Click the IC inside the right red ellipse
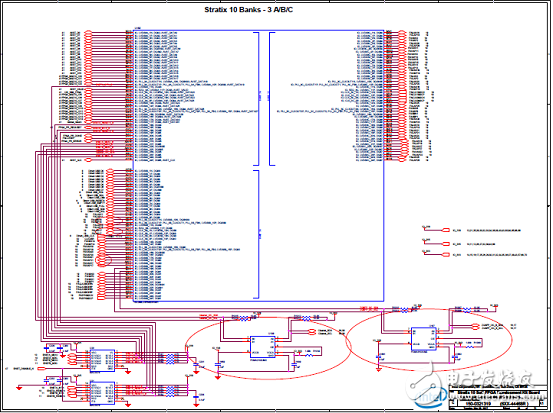The height and width of the screenshot is (413, 553). pyautogui.click(x=424, y=339)
